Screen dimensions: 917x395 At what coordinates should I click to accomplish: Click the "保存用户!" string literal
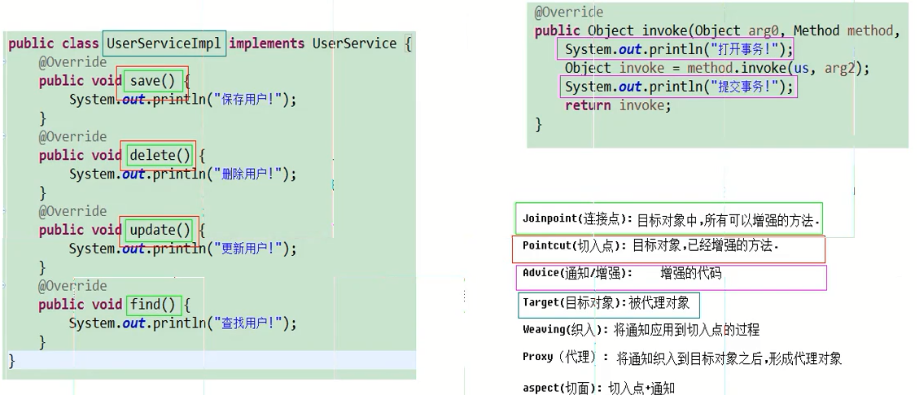click(250, 99)
